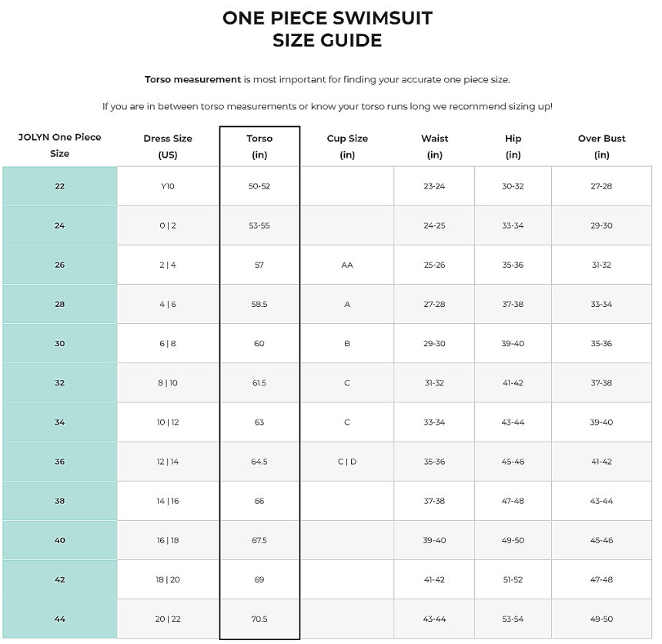This screenshot has width=662, height=644.
Task: Click the "One Piece Swimsuit Size Guide" title
Action: click(x=327, y=29)
